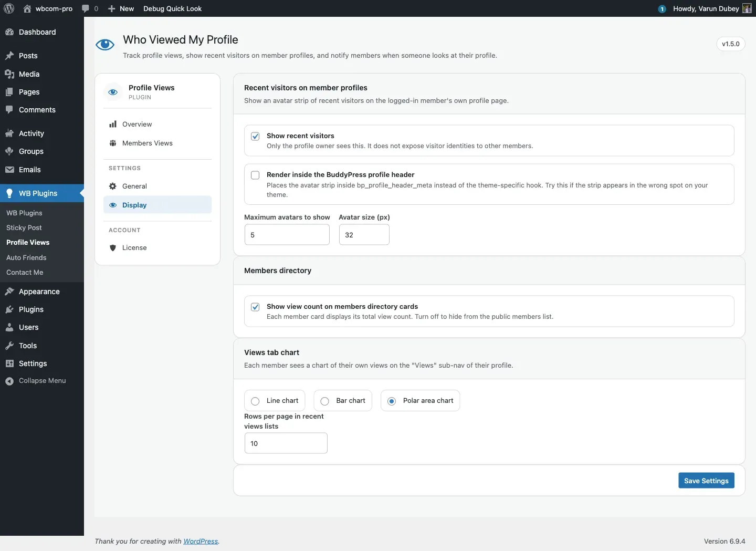Click the Settings sliders icon in sidebar
This screenshot has width=756, height=551.
click(9, 363)
